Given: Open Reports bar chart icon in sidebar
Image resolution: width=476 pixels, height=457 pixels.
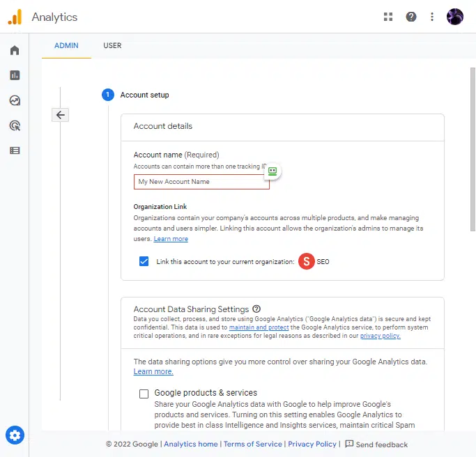Looking at the screenshot, I should point(15,75).
